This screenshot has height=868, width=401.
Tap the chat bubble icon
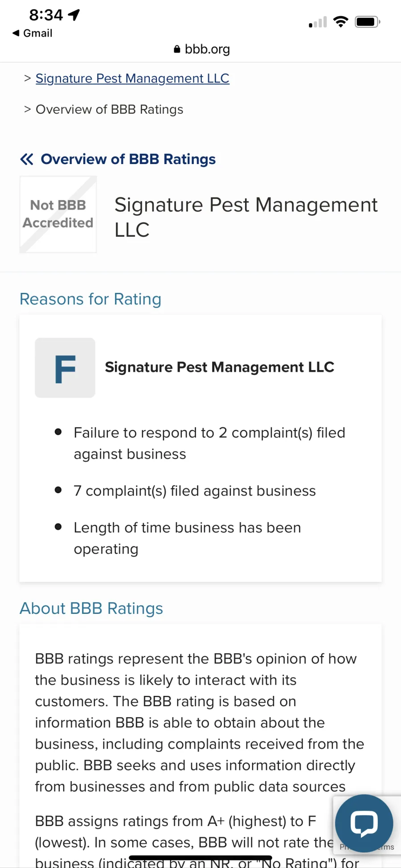click(x=364, y=823)
